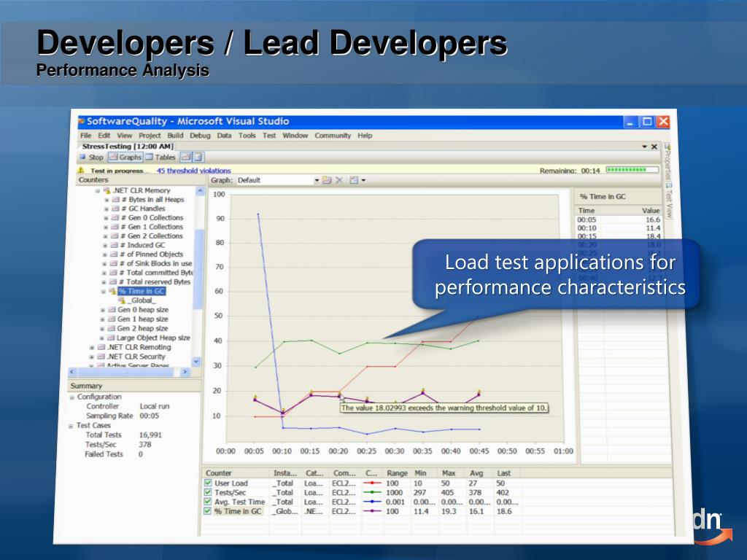
Task: Click the purple % Time in GC swatch
Action: [x=372, y=511]
